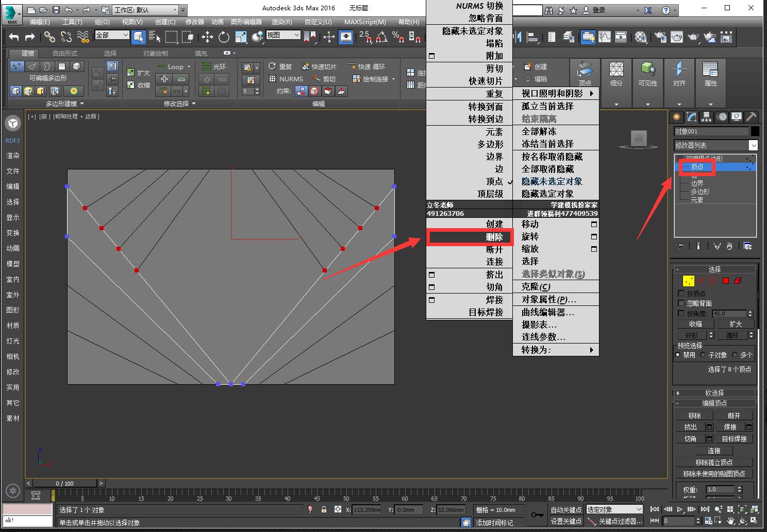Click the yellow Vertex selection level icon
Image resolution: width=767 pixels, height=532 pixels.
pos(688,281)
